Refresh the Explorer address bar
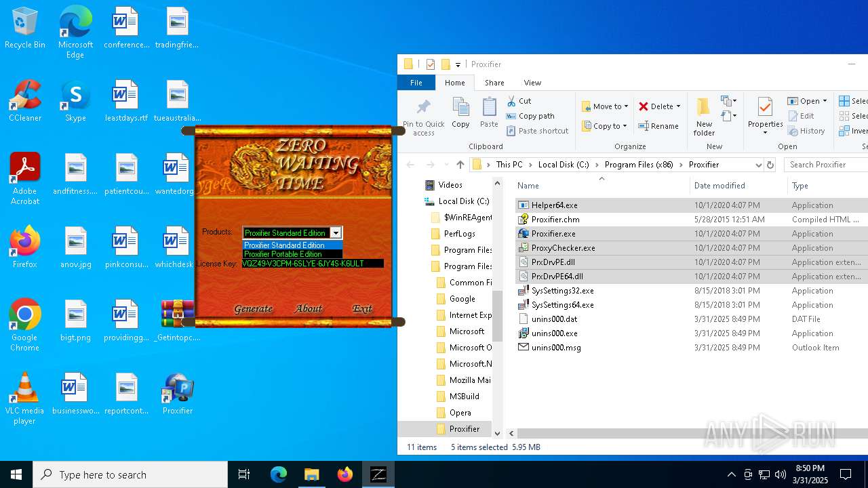Screen dimensions: 868x488 click(770, 165)
